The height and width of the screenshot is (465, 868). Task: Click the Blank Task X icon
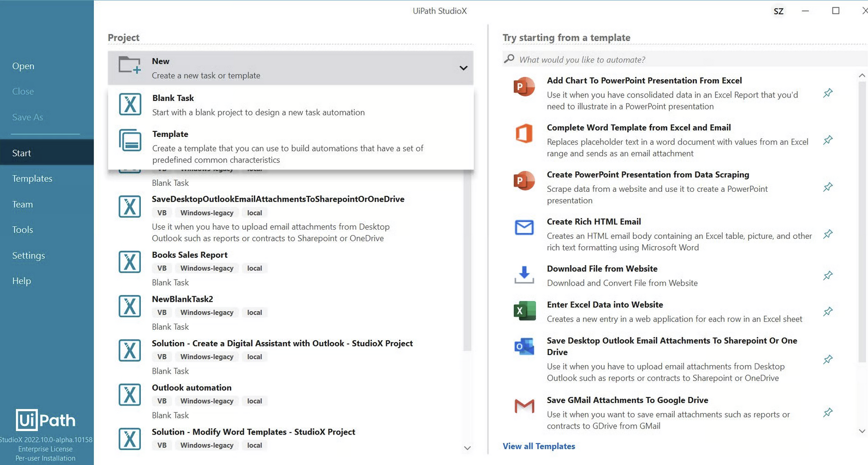pyautogui.click(x=130, y=104)
